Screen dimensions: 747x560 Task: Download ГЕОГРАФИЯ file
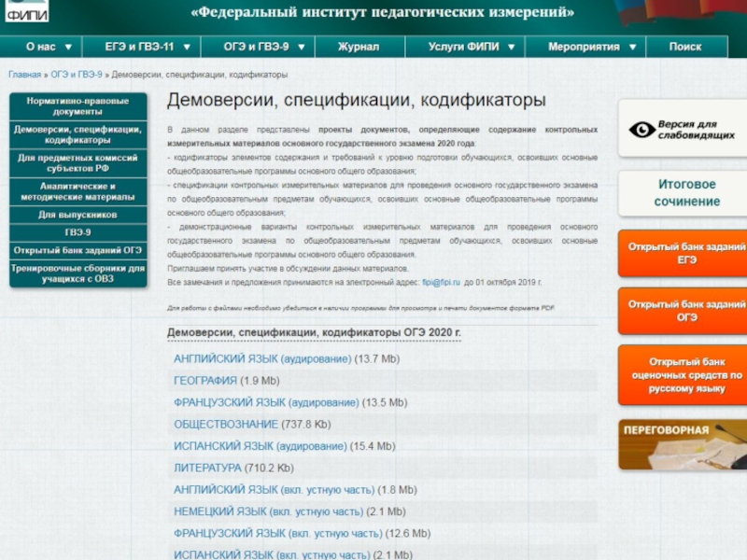point(205,381)
